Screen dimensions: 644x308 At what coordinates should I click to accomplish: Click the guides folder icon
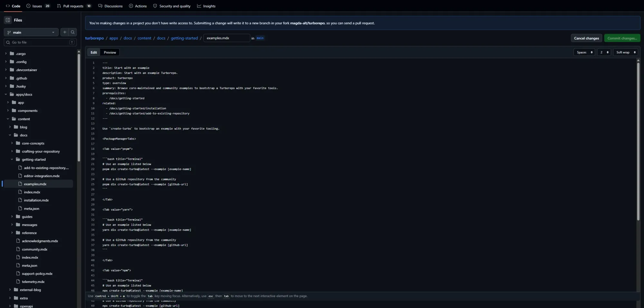pos(18,216)
